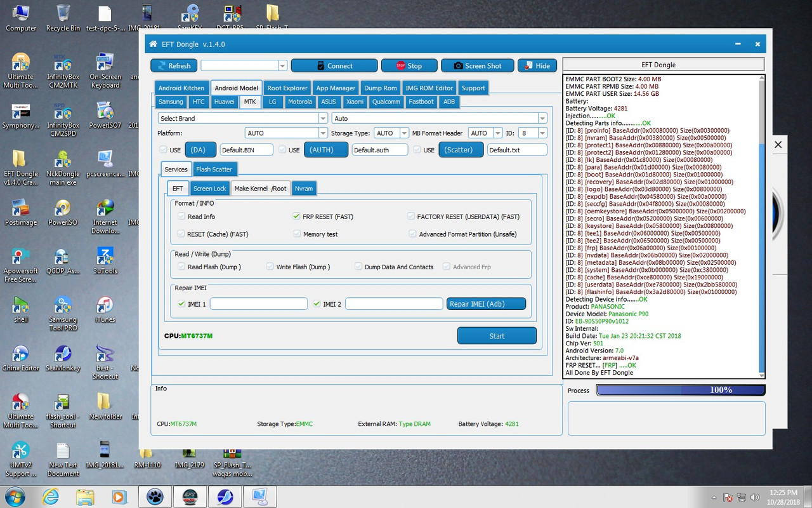This screenshot has width=812, height=508.
Task: Toggle the IMEI 1 checkbox
Action: pyautogui.click(x=181, y=304)
